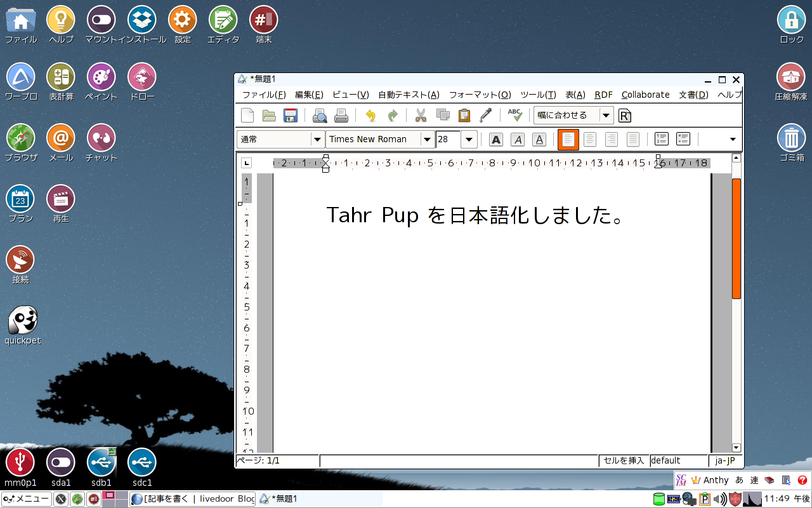Open the font size dropdown arrow
The image size is (812, 508).
point(469,140)
